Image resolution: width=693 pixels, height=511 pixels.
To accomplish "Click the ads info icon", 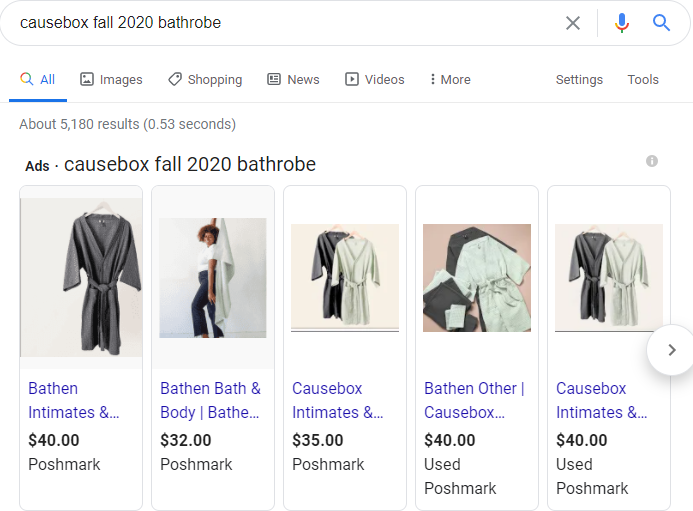I will (652, 161).
